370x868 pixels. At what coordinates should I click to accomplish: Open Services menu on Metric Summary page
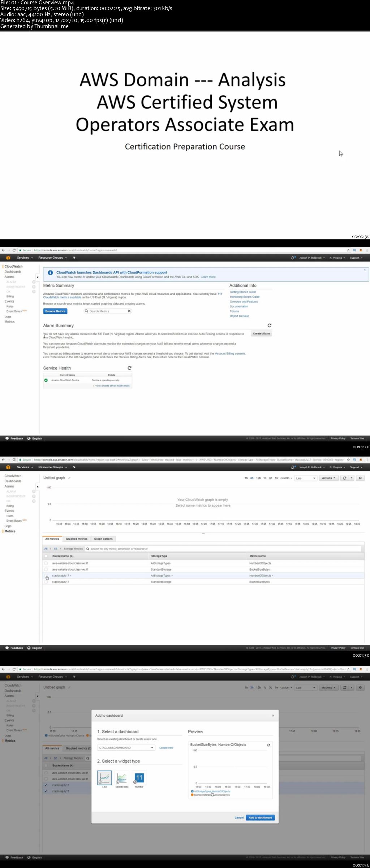pos(25,258)
